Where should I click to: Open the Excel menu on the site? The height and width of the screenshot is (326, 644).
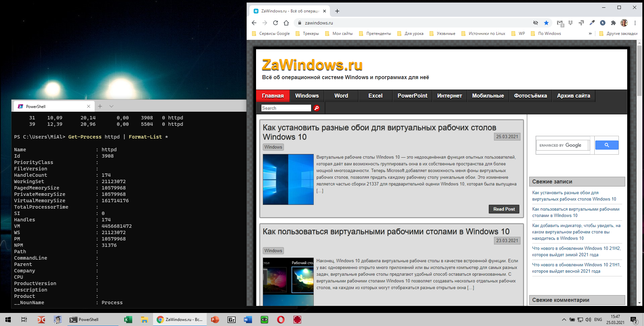(375, 96)
